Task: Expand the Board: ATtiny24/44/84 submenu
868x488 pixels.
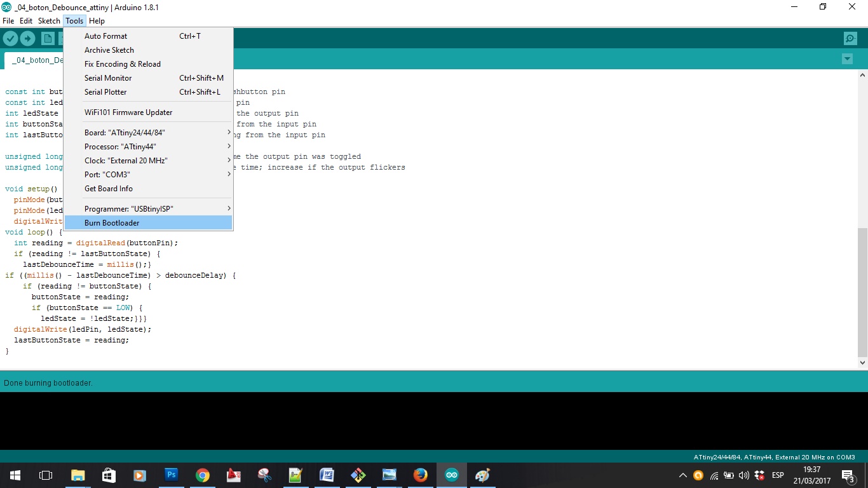Action: (x=149, y=133)
